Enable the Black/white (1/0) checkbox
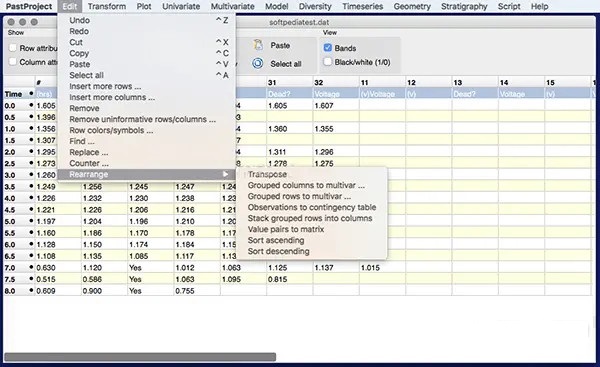Screen dimensions: 600x367 click(328, 62)
